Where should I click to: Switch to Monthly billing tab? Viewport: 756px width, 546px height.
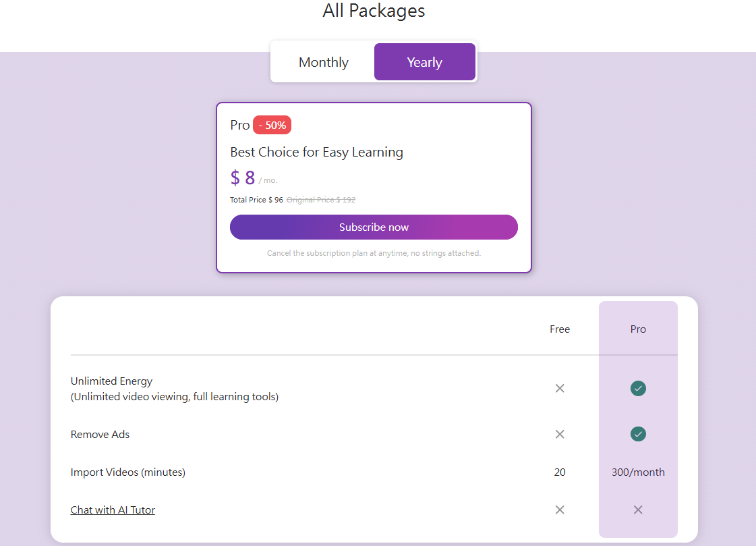[x=324, y=62]
